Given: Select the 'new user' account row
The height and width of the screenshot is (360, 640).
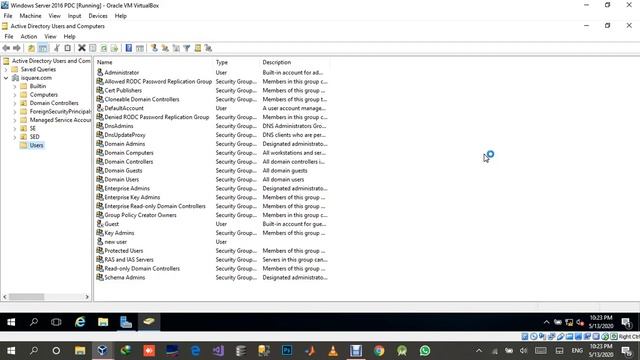Looking at the screenshot, I should pos(116,242).
